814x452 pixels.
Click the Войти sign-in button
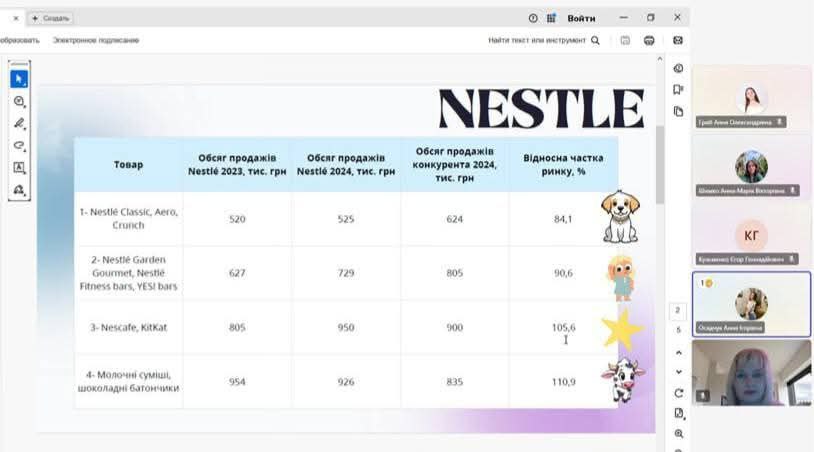tap(581, 18)
